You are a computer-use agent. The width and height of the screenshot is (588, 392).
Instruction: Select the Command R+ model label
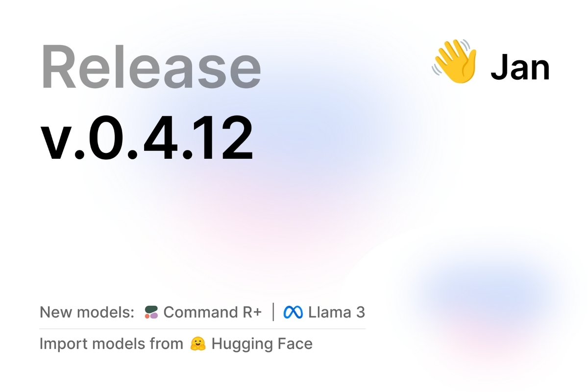(213, 312)
